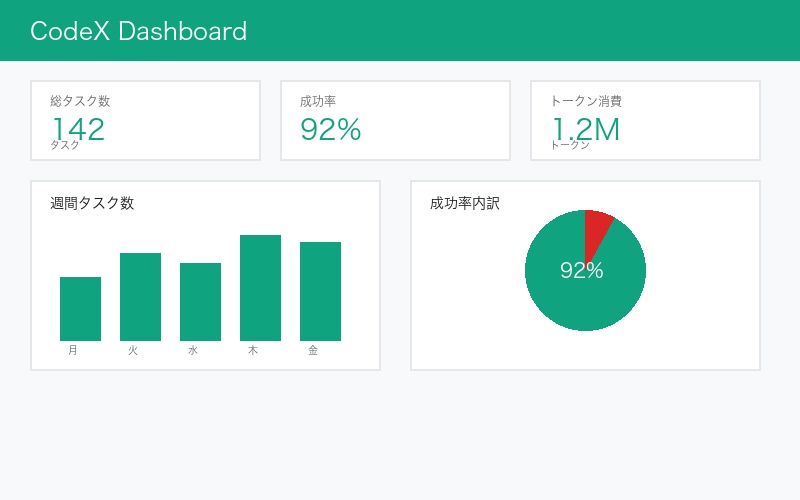Click the 週間タスク数 chart title
The height and width of the screenshot is (500, 800).
[92, 203]
